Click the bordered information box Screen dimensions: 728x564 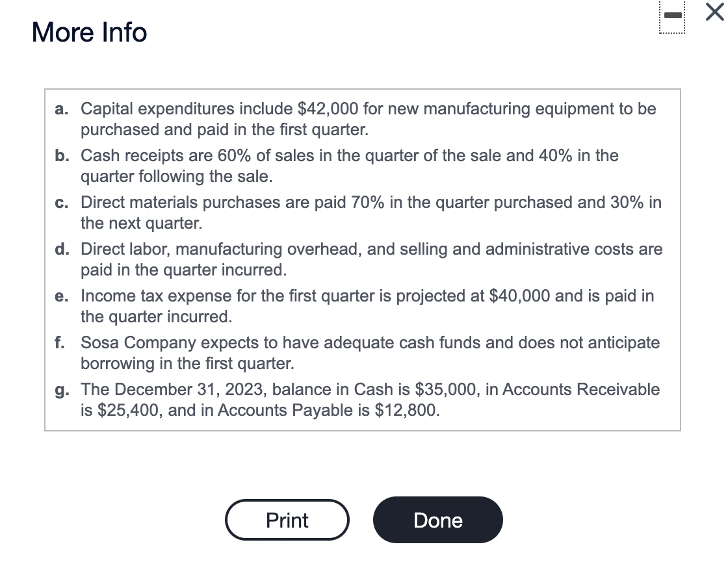click(362, 259)
